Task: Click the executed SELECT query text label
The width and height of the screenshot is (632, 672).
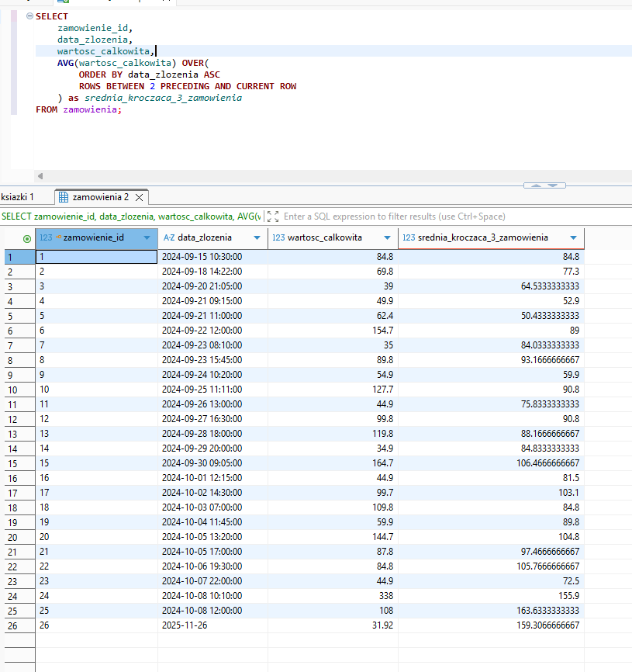Action: point(130,216)
